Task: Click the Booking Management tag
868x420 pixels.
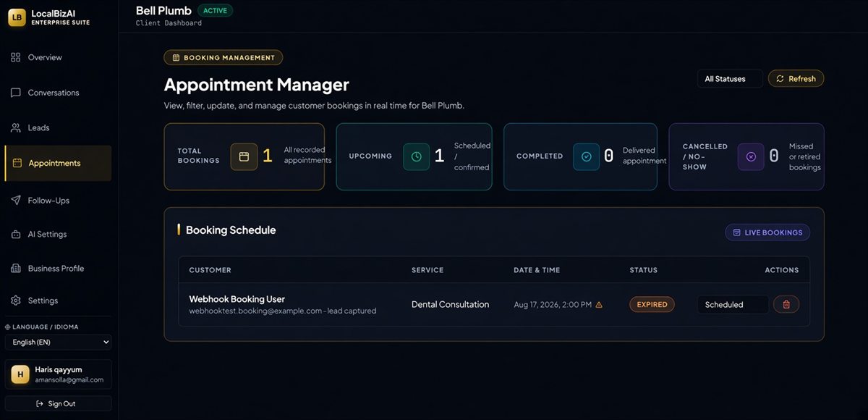Action: (223, 58)
